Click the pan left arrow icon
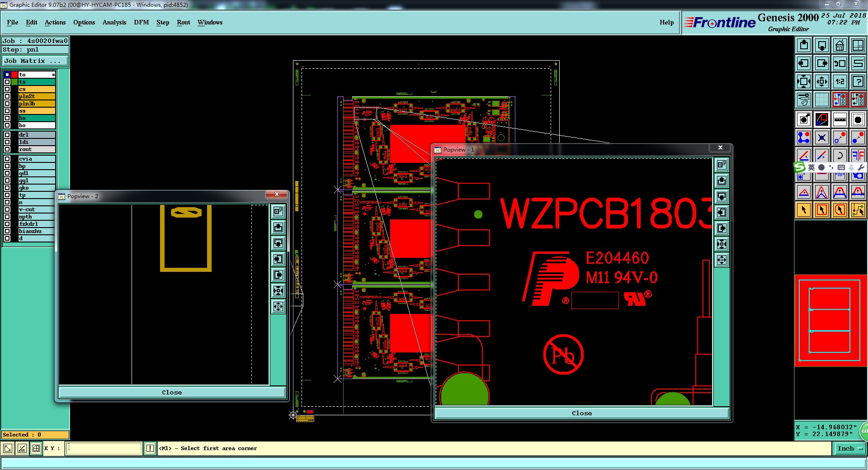 (x=803, y=63)
